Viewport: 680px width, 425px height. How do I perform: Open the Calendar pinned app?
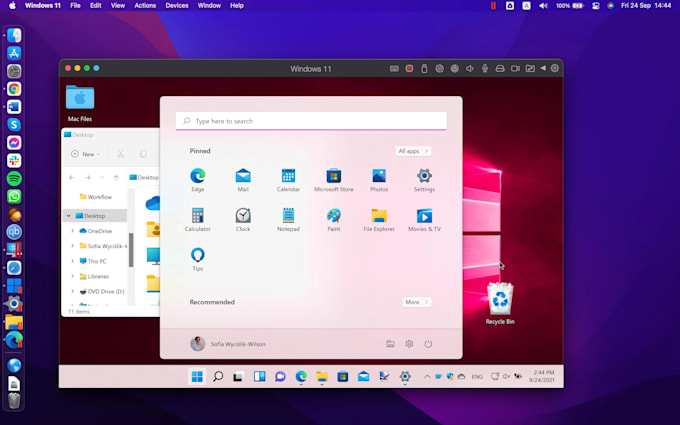pos(288,180)
